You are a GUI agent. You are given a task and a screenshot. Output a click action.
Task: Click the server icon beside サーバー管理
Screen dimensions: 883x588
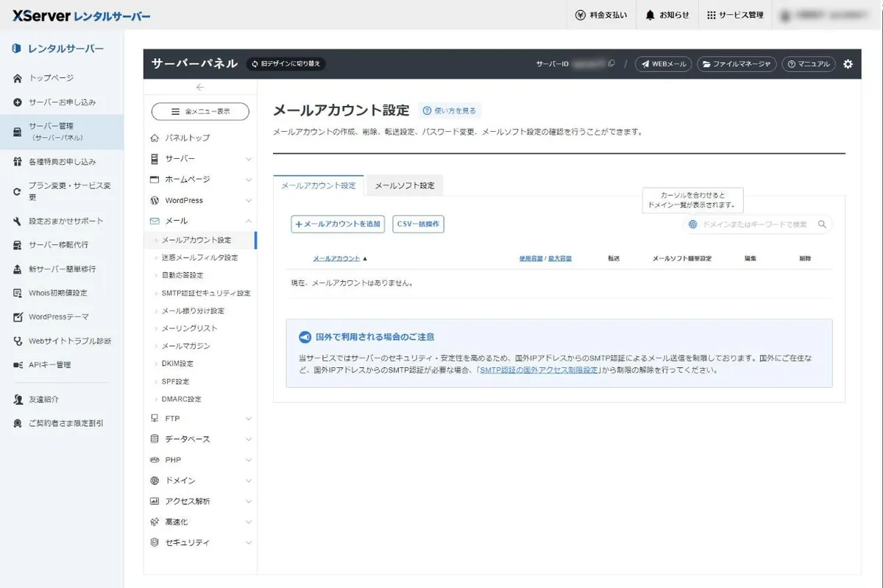(x=18, y=132)
